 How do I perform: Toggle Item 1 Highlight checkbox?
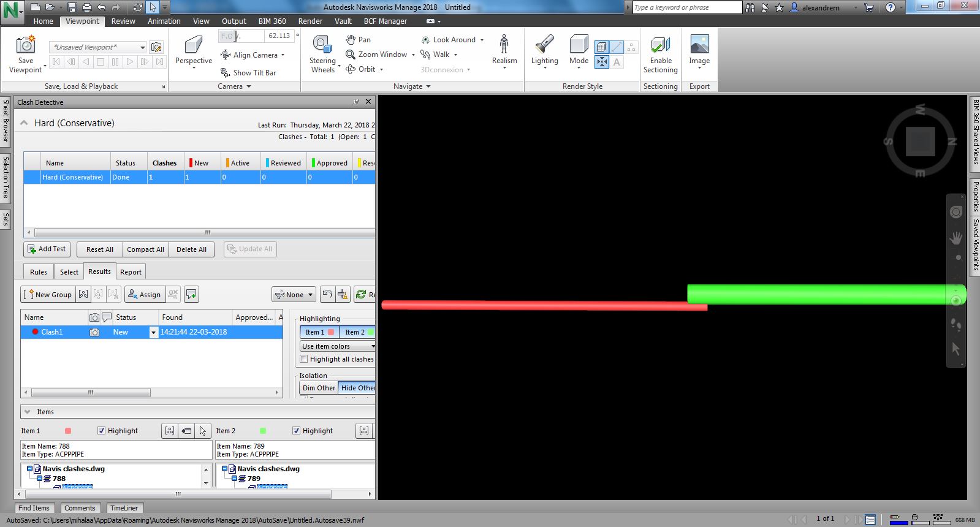click(102, 431)
